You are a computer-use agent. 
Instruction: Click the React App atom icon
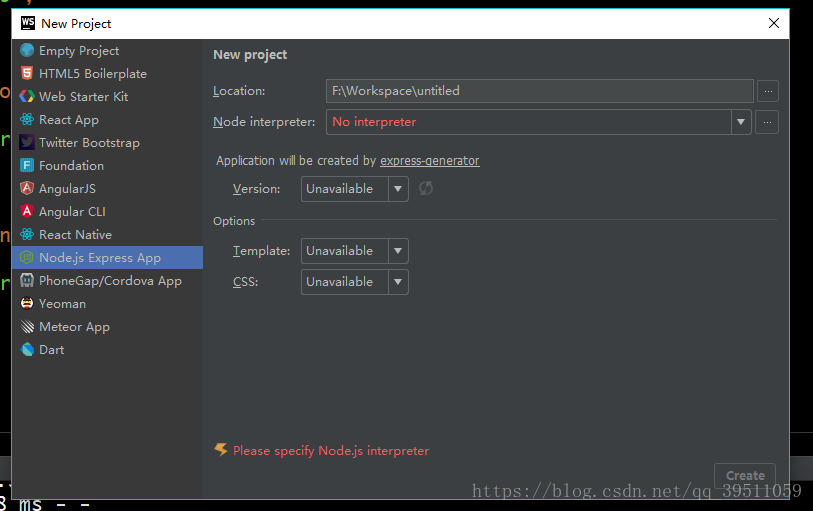point(27,119)
